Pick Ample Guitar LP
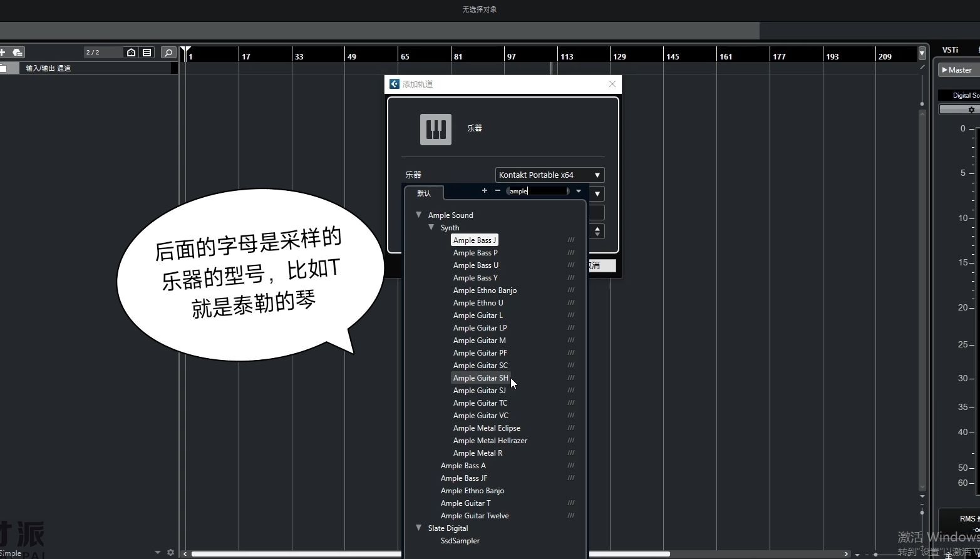This screenshot has height=559, width=980. pyautogui.click(x=480, y=327)
